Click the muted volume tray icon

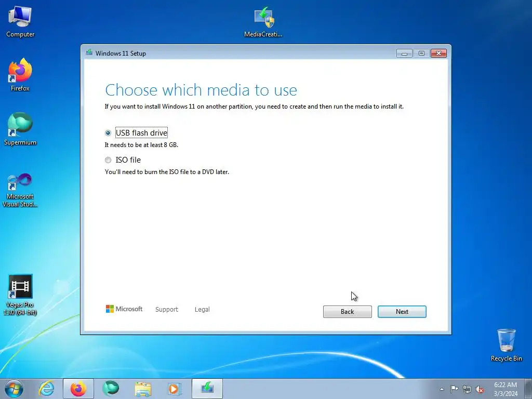[x=480, y=389]
